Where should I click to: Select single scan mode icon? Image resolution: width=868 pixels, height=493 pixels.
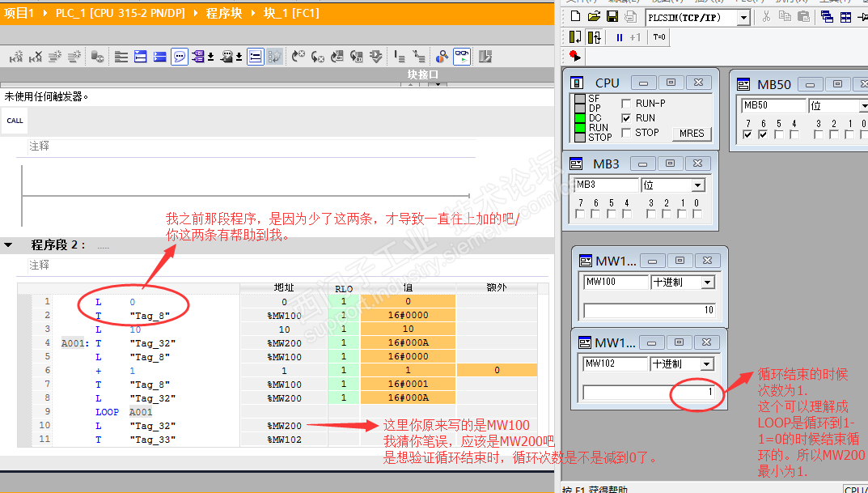pos(575,37)
